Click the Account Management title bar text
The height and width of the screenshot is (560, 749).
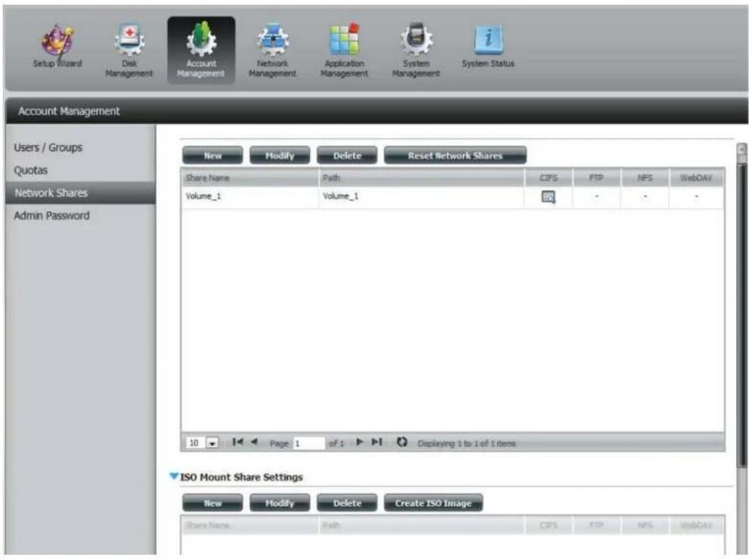[x=69, y=112]
